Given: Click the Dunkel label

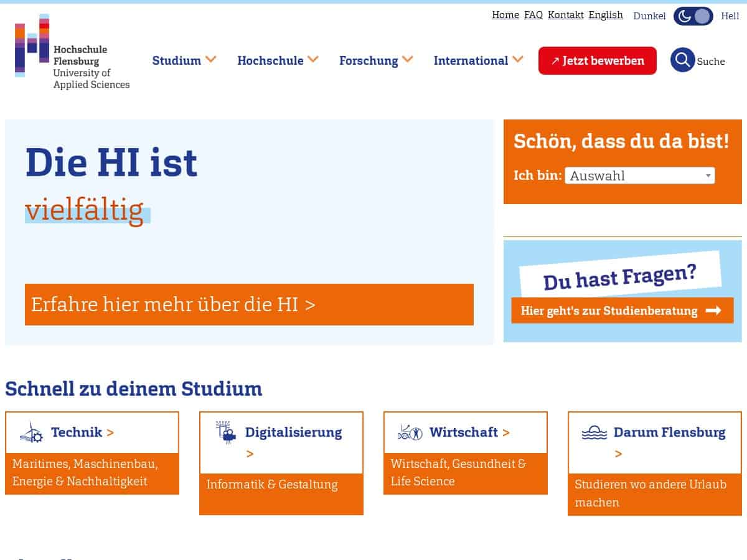Looking at the screenshot, I should [649, 16].
